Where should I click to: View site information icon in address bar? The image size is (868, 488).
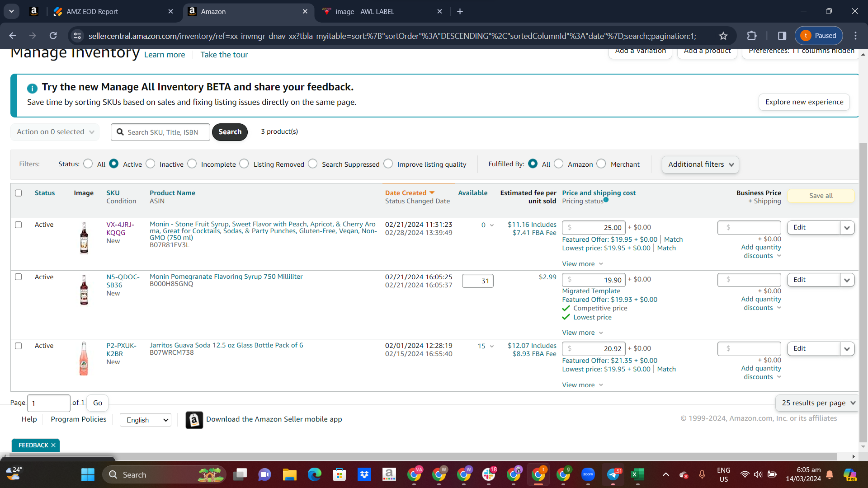coord(78,36)
